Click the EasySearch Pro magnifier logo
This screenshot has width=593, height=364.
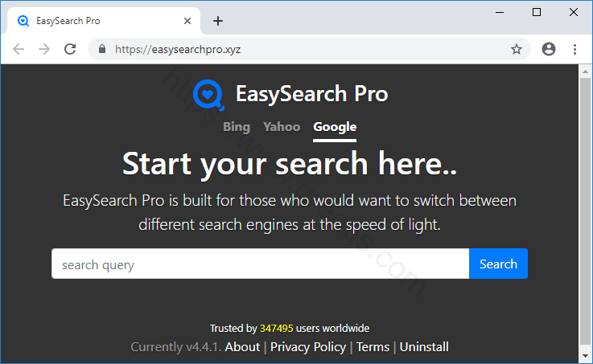click(x=208, y=94)
